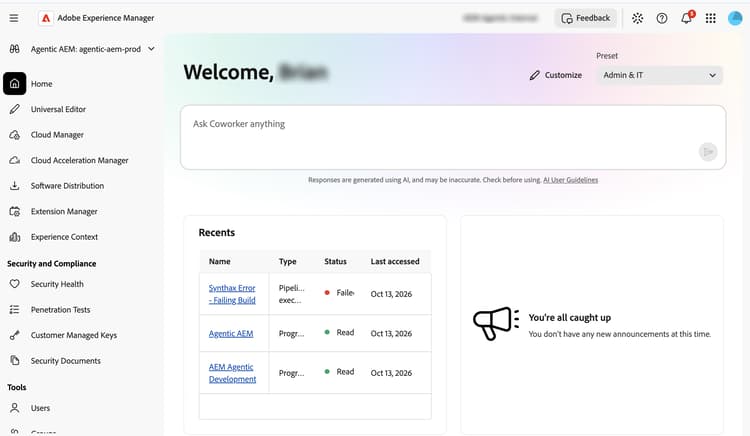Open the help question mark icon
The height and width of the screenshot is (436, 750).
[x=662, y=18]
